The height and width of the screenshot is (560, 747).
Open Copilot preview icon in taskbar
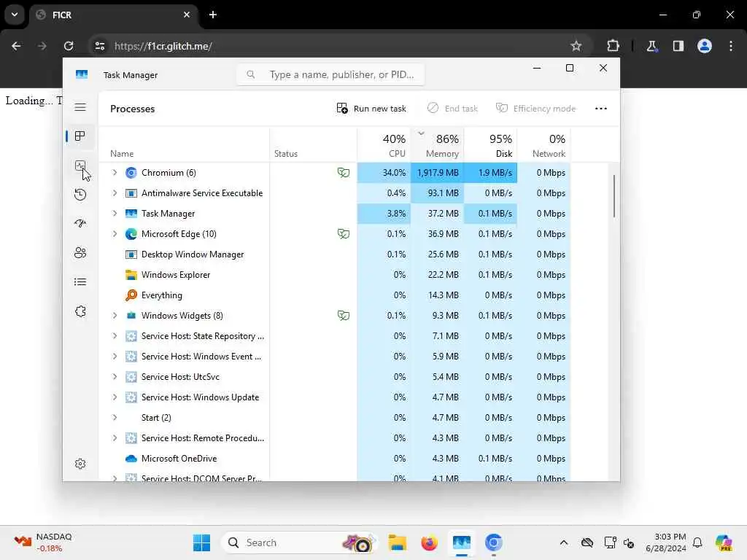723,542
